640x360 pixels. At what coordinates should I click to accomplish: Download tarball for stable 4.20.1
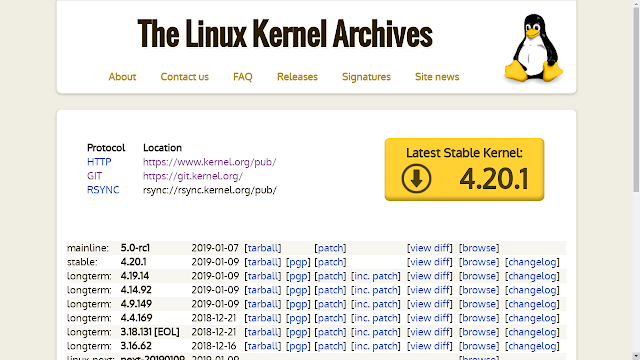(x=263, y=262)
